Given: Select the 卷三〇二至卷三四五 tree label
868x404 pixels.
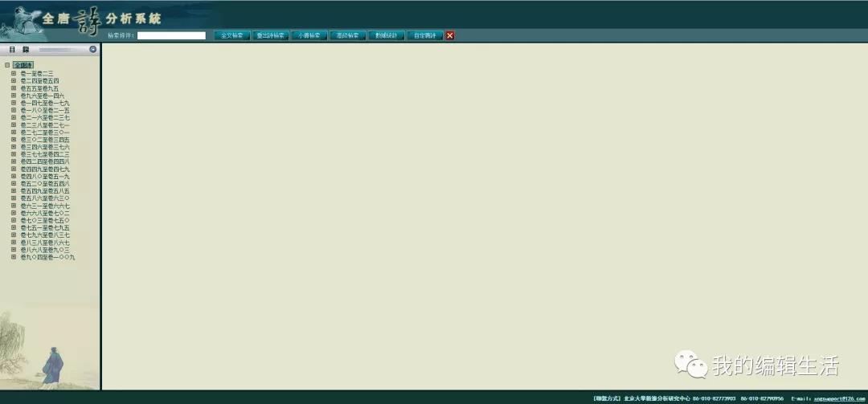Looking at the screenshot, I should click(45, 140).
